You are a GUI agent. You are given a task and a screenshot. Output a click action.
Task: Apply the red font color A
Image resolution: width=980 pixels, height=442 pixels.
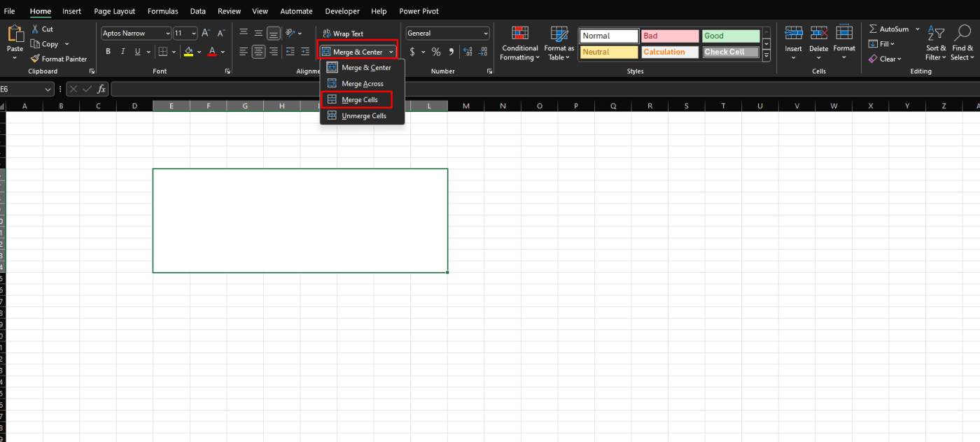[212, 52]
